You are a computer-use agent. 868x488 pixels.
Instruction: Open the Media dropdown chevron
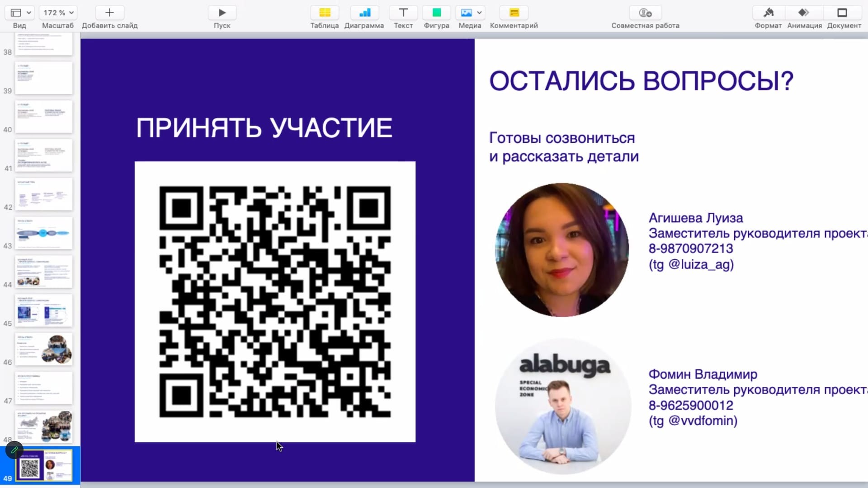480,13
